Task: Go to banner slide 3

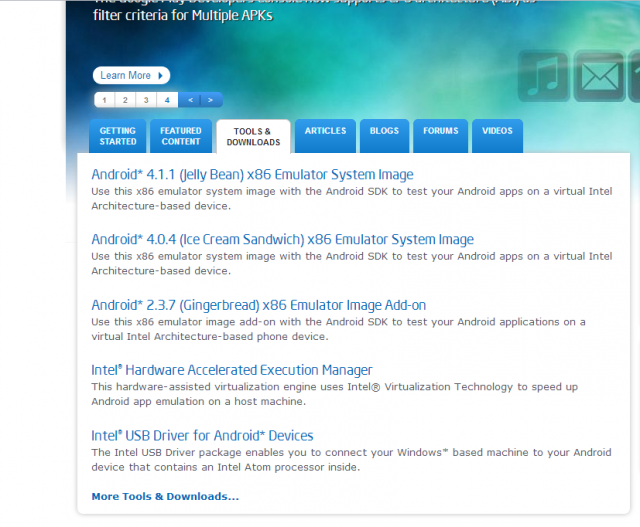Action: coord(146,100)
